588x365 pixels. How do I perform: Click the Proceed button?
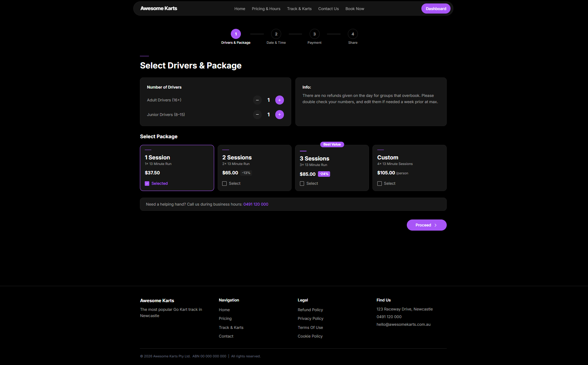pos(427,225)
